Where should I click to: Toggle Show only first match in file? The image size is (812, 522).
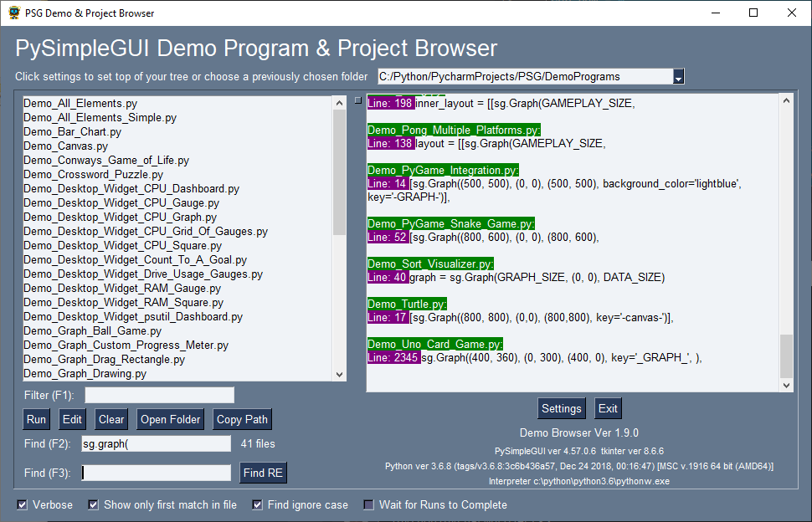point(93,505)
